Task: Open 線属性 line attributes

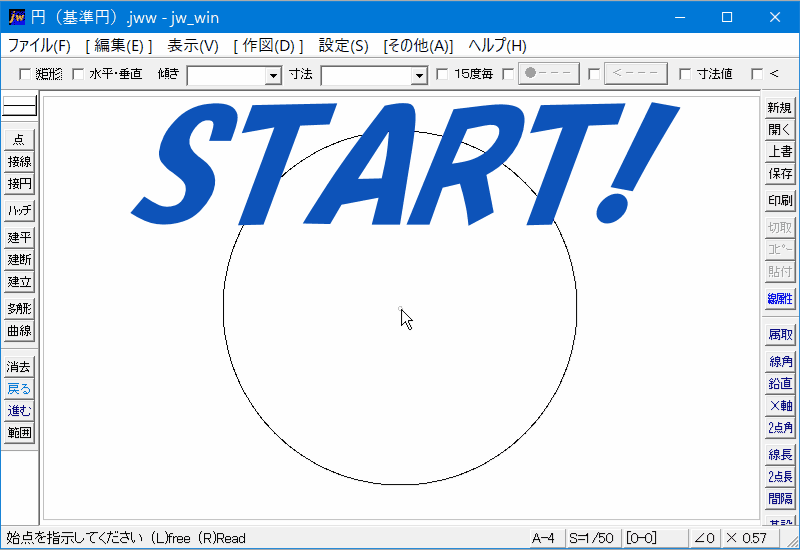Action: [780, 298]
